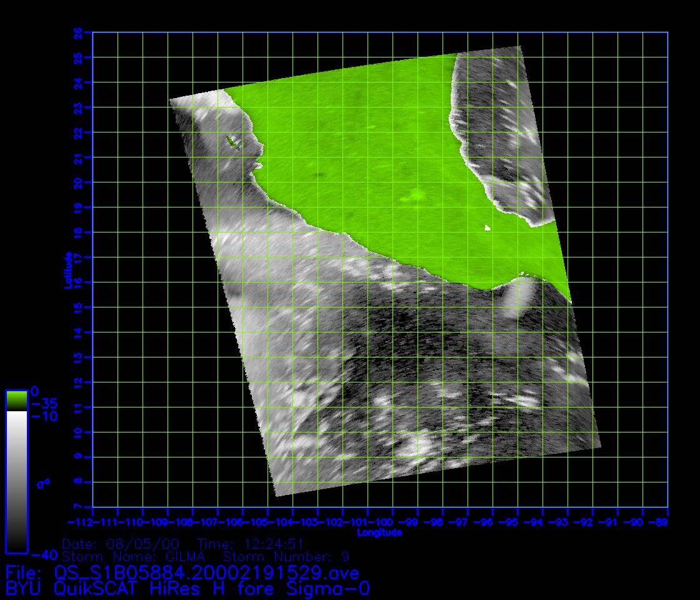Click the grayscale sigma-0 color bar

coord(16,481)
